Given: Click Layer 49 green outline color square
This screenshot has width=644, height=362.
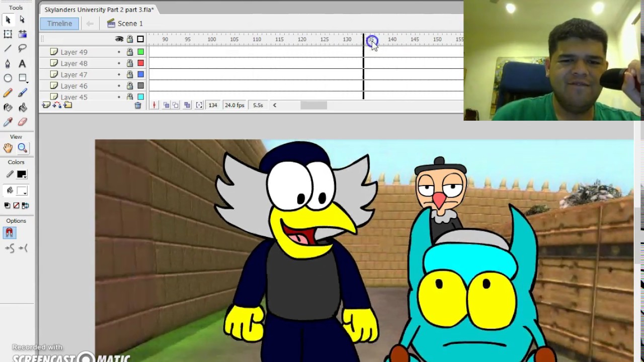Looking at the screenshot, I should coord(140,52).
